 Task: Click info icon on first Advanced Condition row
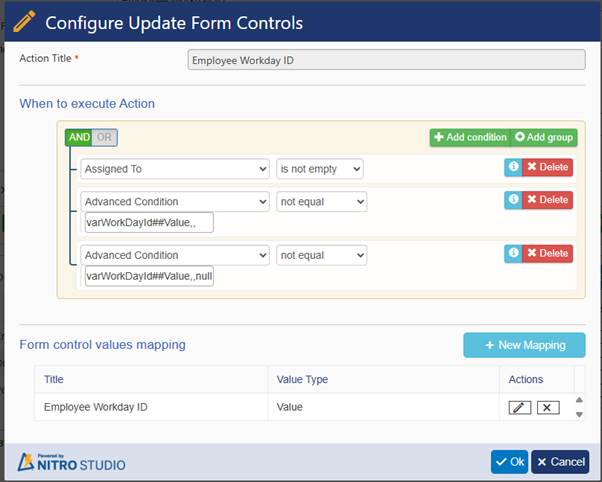pos(513,200)
